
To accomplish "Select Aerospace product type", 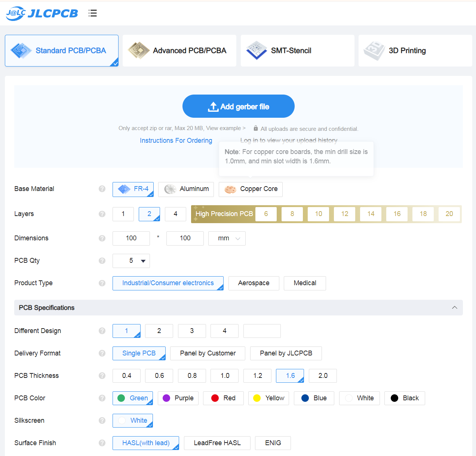I will coord(254,283).
